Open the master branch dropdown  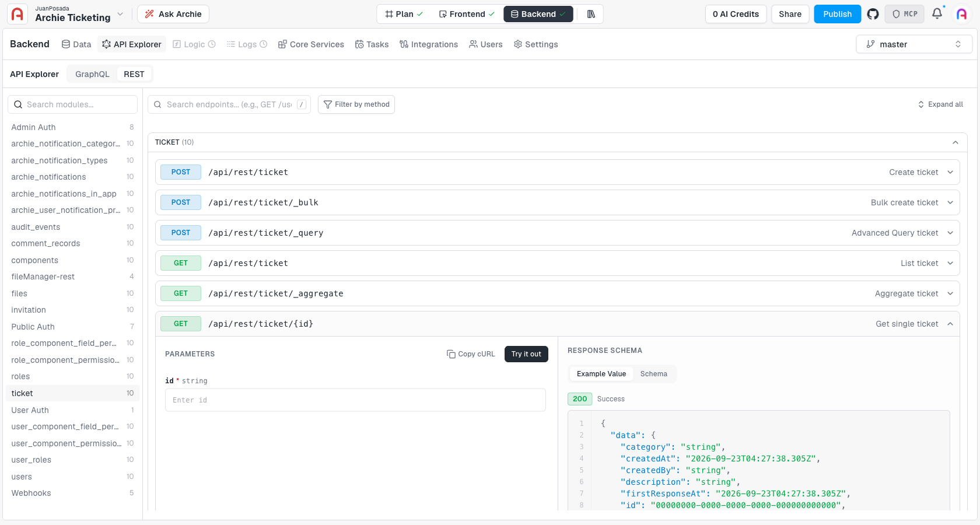coord(914,44)
